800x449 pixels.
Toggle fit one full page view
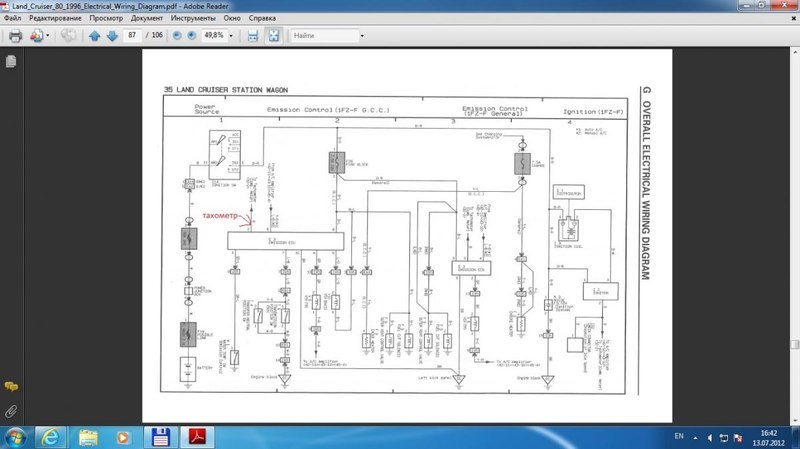[273, 36]
